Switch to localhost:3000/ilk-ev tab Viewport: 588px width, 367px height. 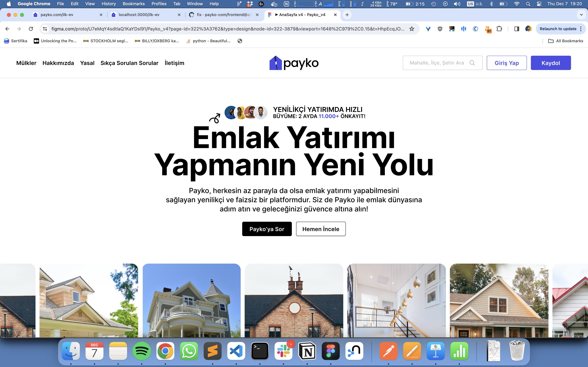[x=139, y=15]
